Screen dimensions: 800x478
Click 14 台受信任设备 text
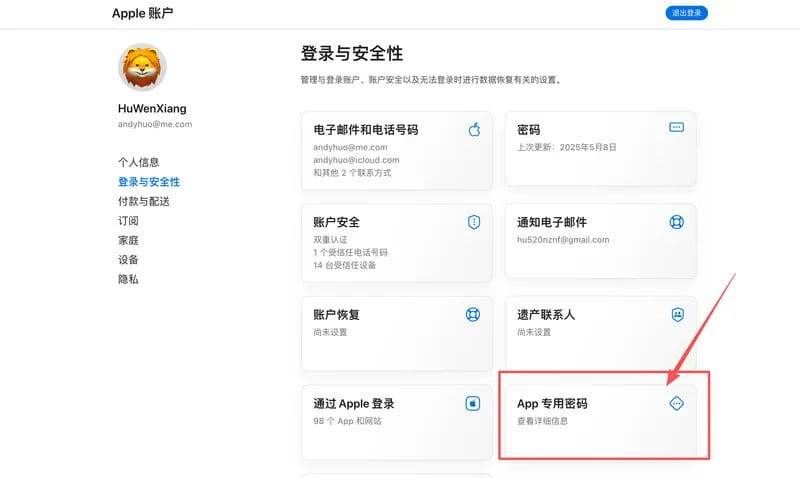coord(344,265)
